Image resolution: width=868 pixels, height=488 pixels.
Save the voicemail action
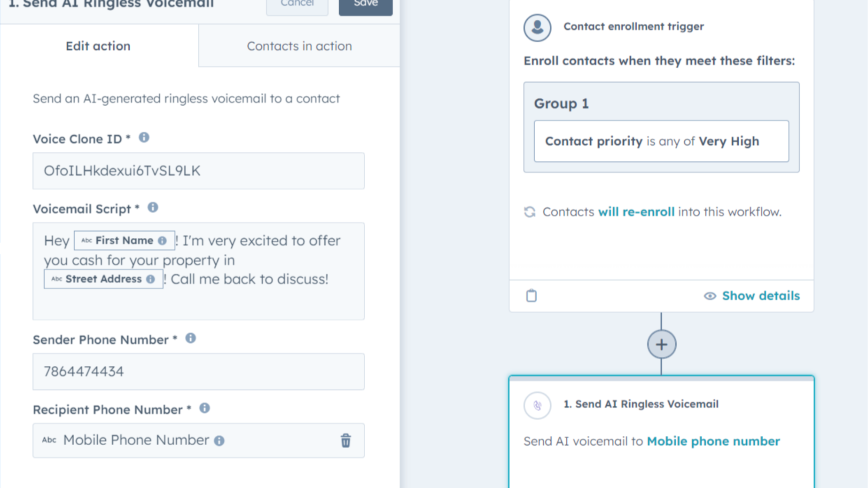pyautogui.click(x=366, y=5)
